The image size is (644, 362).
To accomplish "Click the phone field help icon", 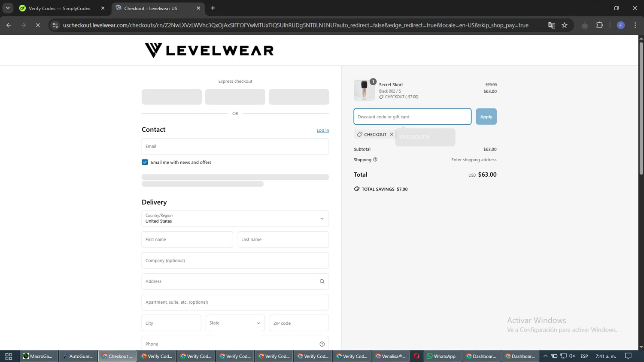I will click(x=322, y=344).
